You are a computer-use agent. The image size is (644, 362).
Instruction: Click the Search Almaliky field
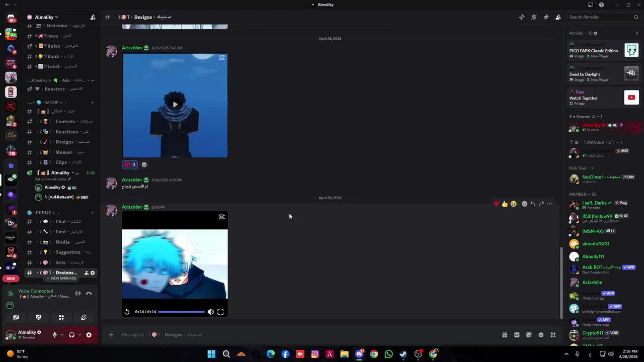click(603, 17)
